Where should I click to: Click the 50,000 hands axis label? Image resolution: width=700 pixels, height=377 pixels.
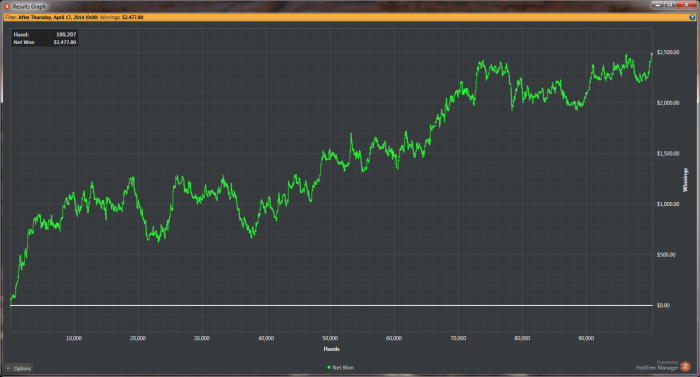(x=330, y=338)
